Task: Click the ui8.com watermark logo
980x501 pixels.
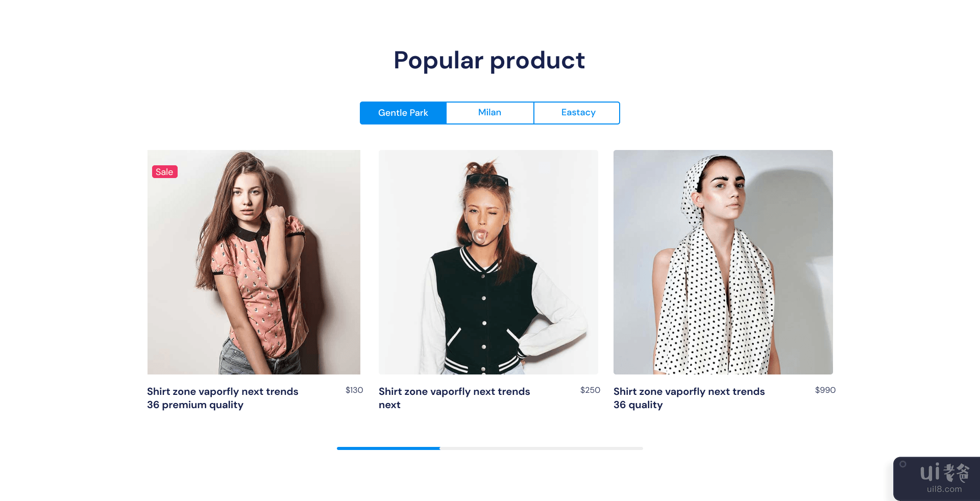Action: tap(945, 473)
